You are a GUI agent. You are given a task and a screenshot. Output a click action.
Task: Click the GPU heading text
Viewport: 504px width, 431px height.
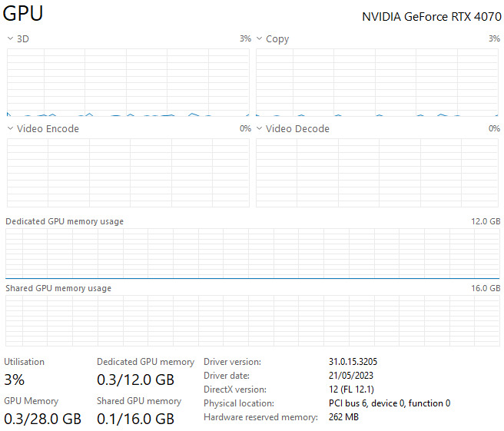click(23, 14)
